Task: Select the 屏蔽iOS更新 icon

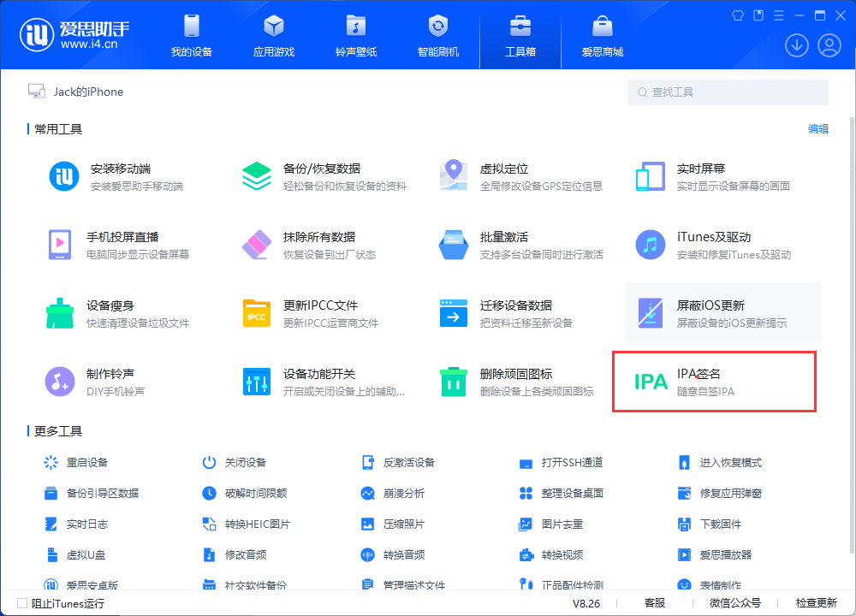Action: (x=651, y=313)
